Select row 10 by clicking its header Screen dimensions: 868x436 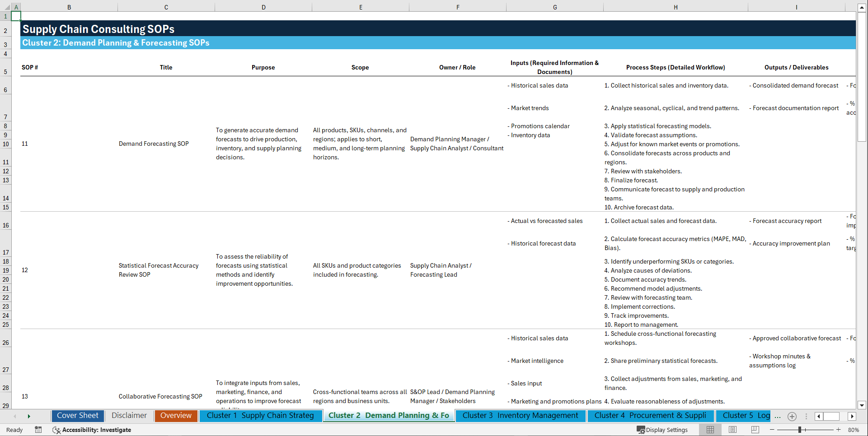tap(6, 144)
